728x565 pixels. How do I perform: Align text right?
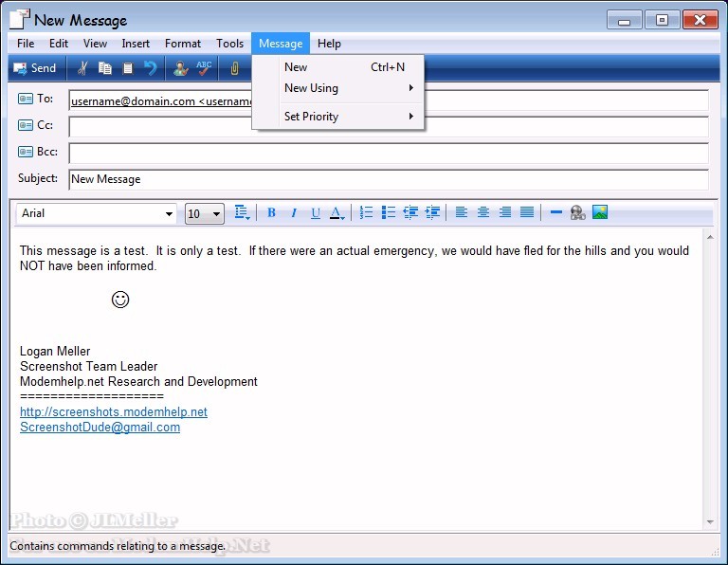point(505,212)
